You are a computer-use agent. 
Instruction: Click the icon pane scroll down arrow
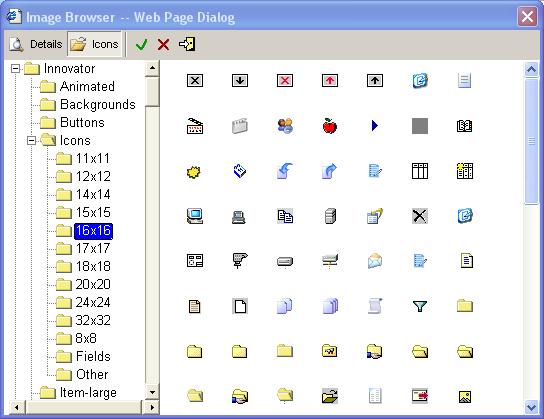coord(532,407)
